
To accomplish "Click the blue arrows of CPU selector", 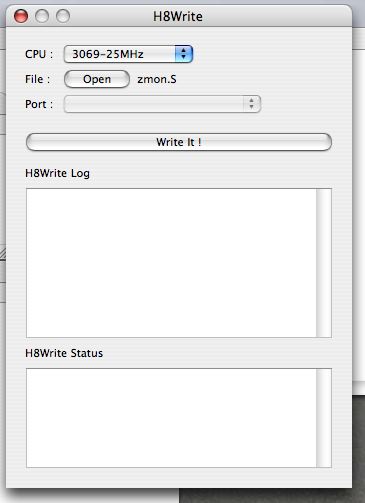I will pyautogui.click(x=184, y=54).
